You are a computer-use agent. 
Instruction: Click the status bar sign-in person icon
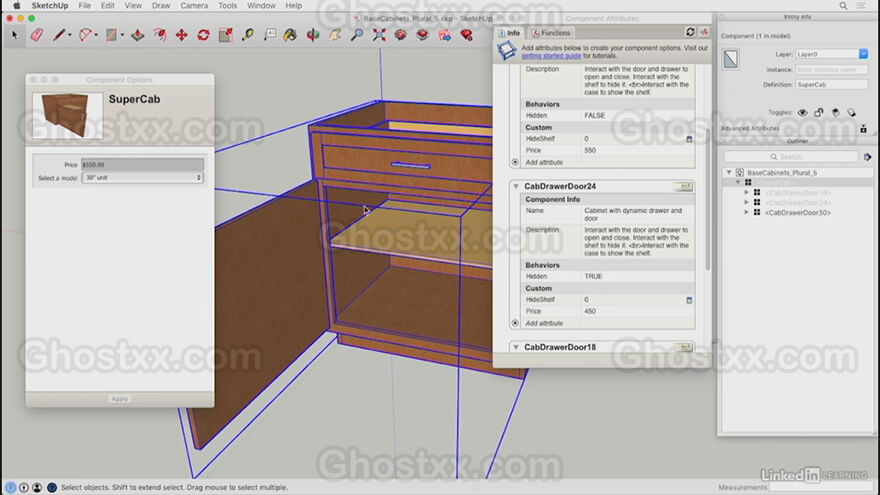(x=37, y=488)
